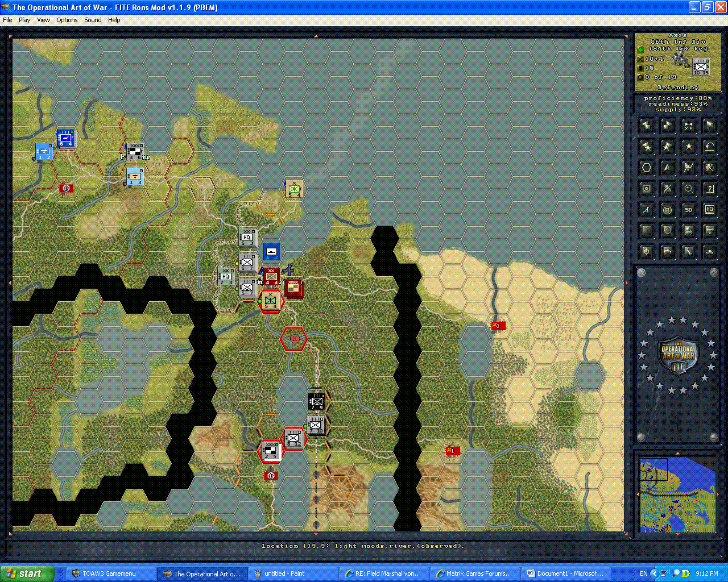728x582 pixels.
Task: Click the 86th Inf Div unit counter in info panel
Action: [x=701, y=67]
